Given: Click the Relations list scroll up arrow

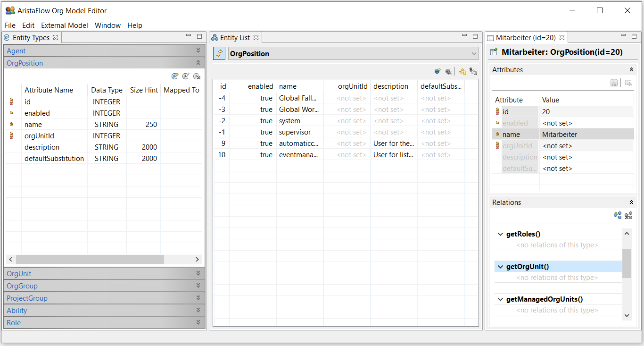Looking at the screenshot, I should (627, 233).
